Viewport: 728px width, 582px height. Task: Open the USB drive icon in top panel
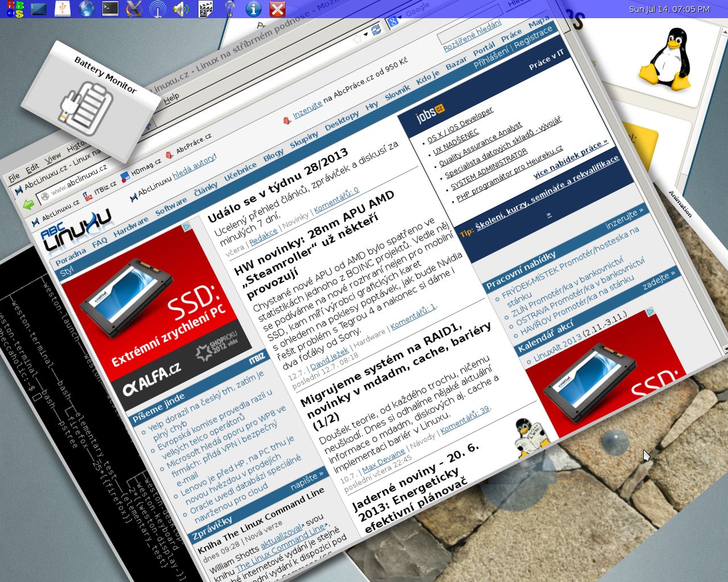coord(63,9)
